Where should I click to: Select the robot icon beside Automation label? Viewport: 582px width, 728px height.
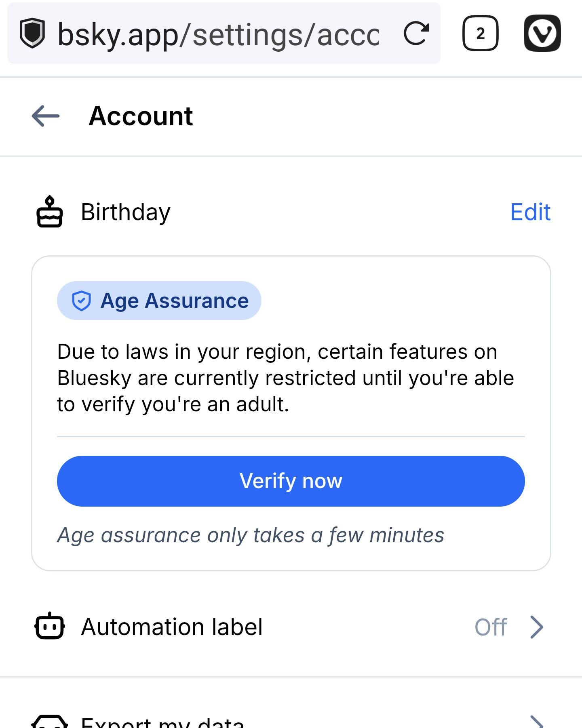pyautogui.click(x=49, y=627)
